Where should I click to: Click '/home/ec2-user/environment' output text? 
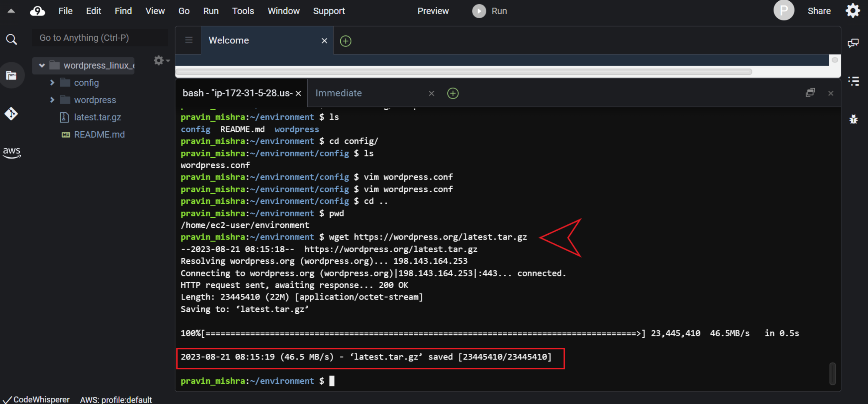pyautogui.click(x=245, y=225)
